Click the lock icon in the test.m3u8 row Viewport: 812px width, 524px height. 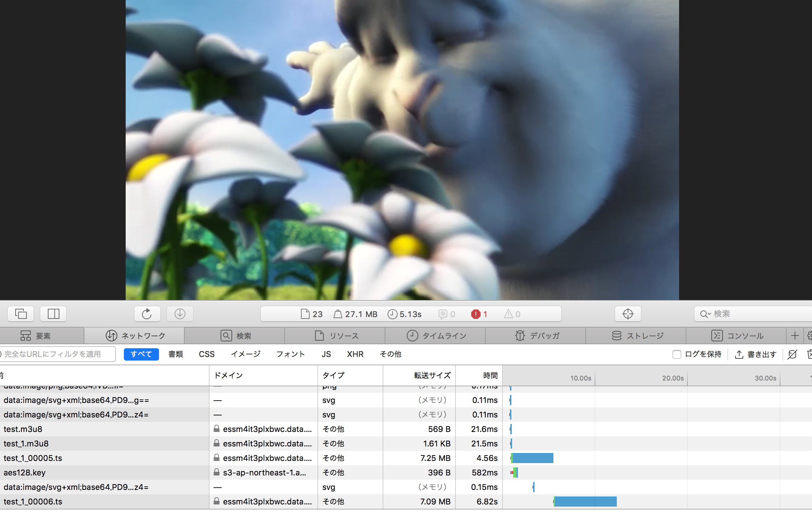pos(217,429)
